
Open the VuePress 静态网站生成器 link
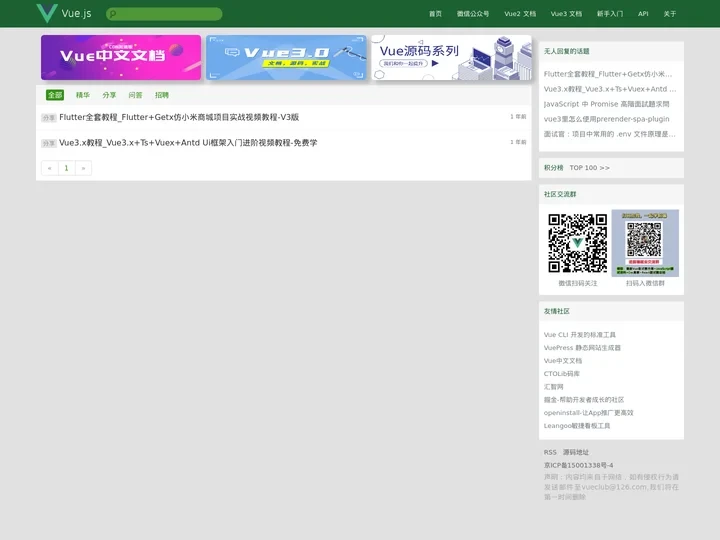[582, 348]
